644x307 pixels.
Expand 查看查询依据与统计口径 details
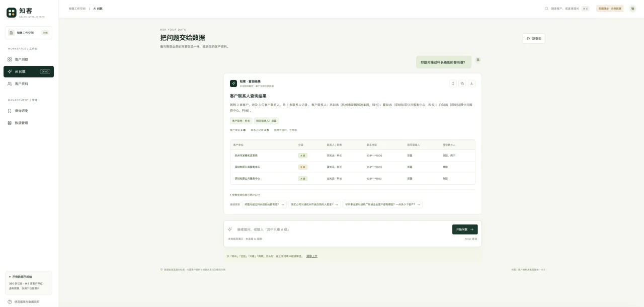pos(245,195)
